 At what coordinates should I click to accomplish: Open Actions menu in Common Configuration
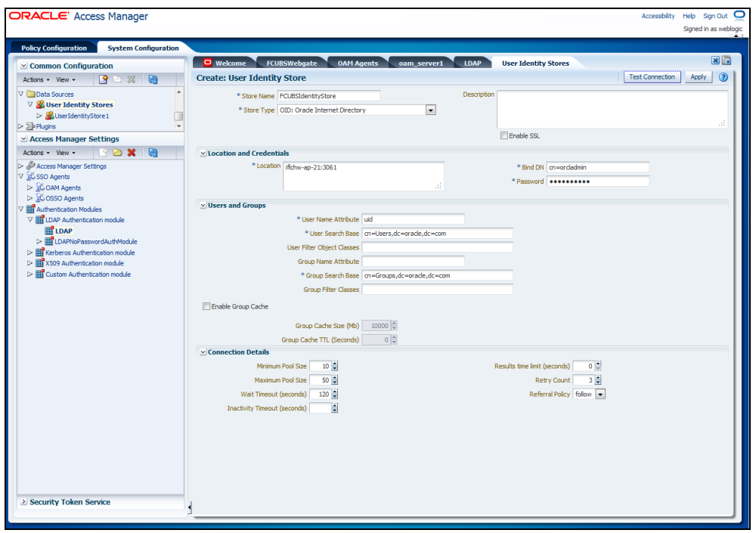point(36,79)
